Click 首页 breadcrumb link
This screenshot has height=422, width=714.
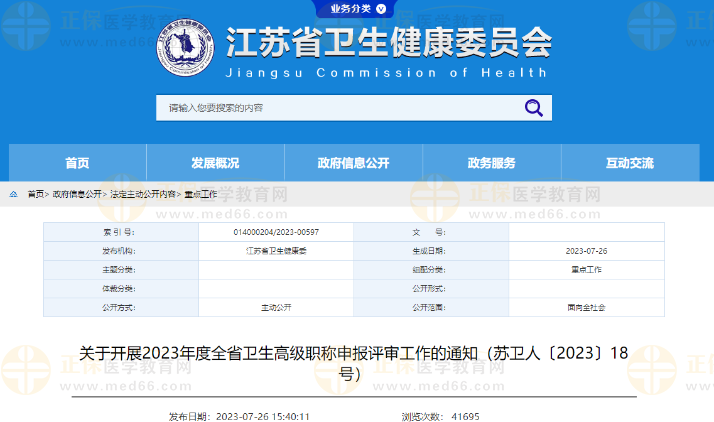(x=35, y=194)
